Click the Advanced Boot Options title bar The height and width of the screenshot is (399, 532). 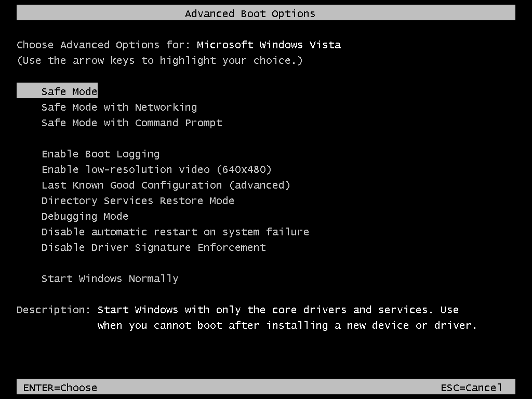250,13
